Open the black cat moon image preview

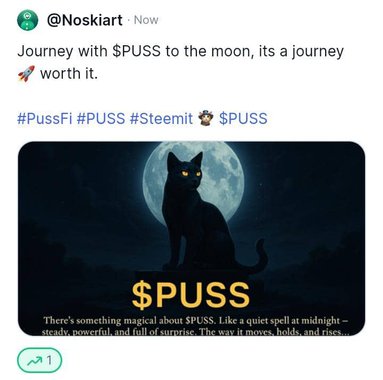click(191, 239)
